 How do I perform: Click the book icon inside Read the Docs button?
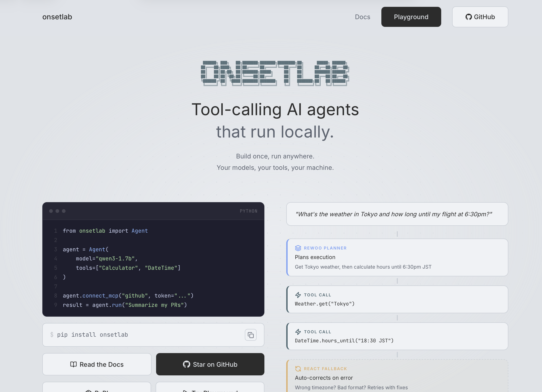[73, 364]
